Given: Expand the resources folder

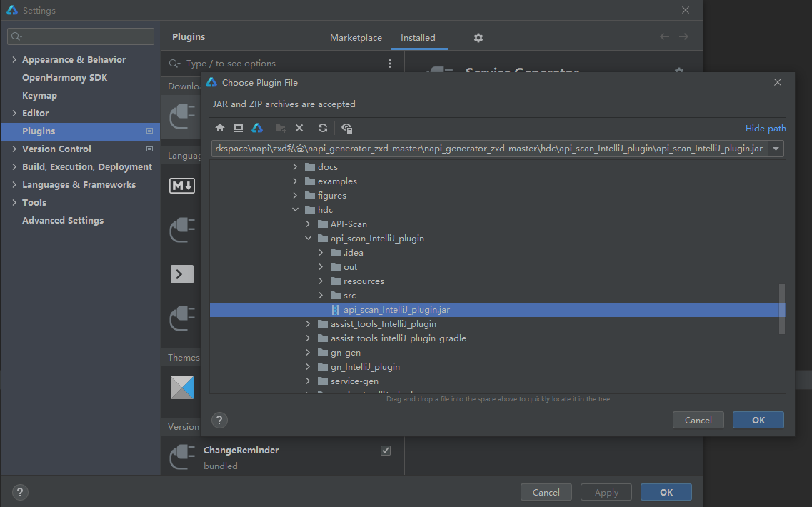Looking at the screenshot, I should pos(321,281).
